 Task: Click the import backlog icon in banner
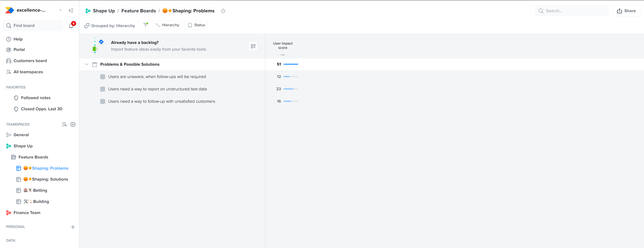[253, 46]
